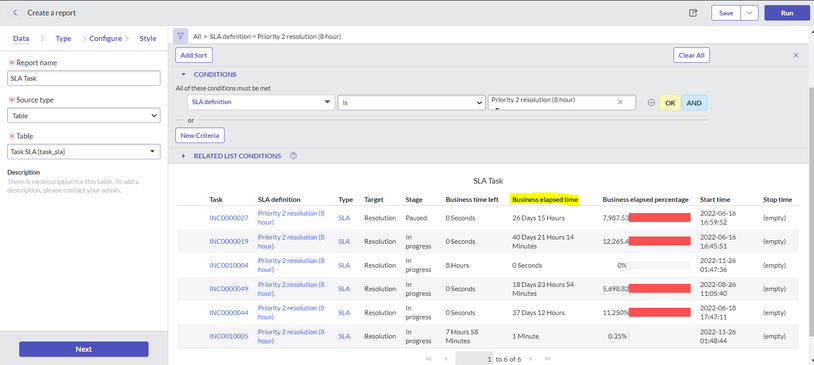
Task: Run the report
Action: click(787, 13)
